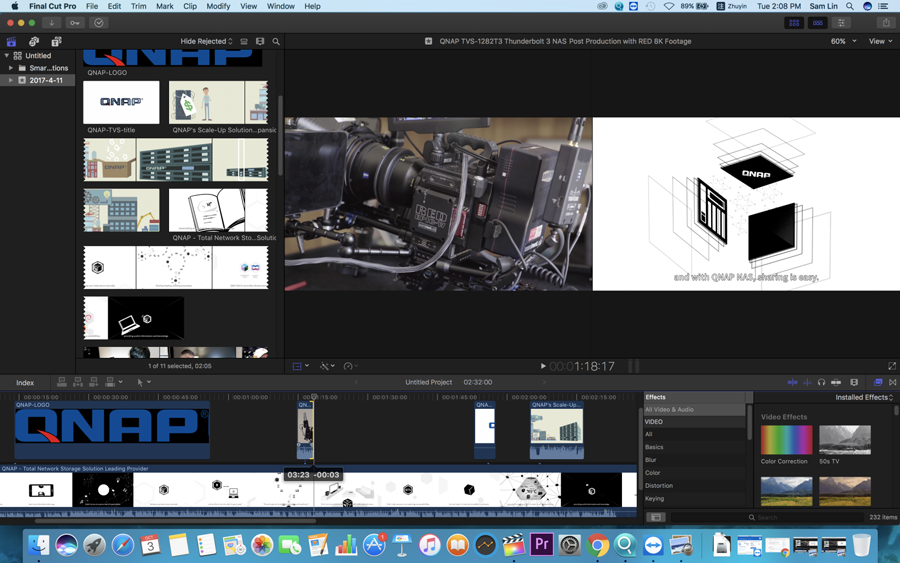This screenshot has height=563, width=900.
Task: Toggle the Effects browser button
Action: click(878, 382)
